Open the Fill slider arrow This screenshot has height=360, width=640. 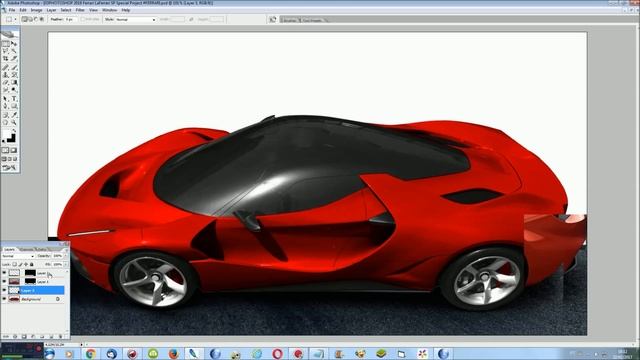66,264
